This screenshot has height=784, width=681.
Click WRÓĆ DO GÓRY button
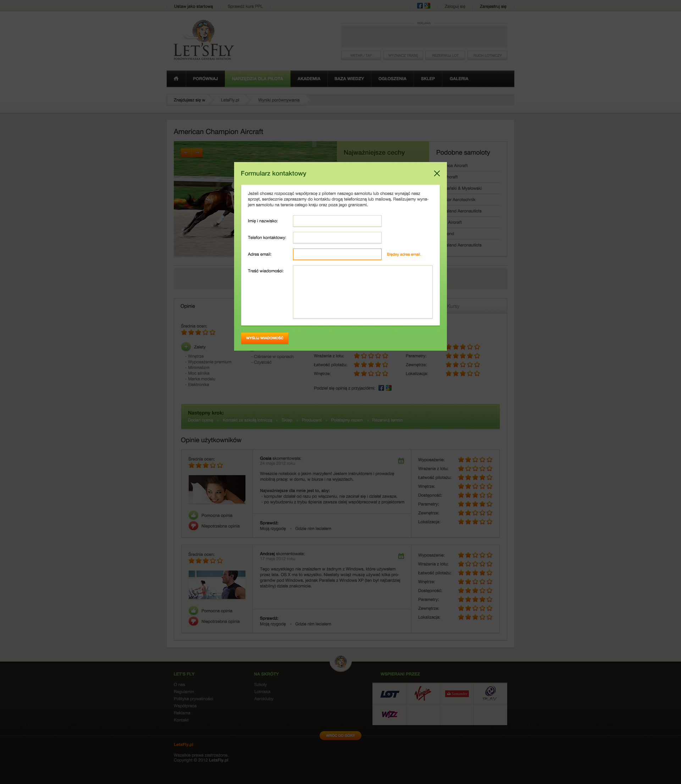(x=340, y=736)
